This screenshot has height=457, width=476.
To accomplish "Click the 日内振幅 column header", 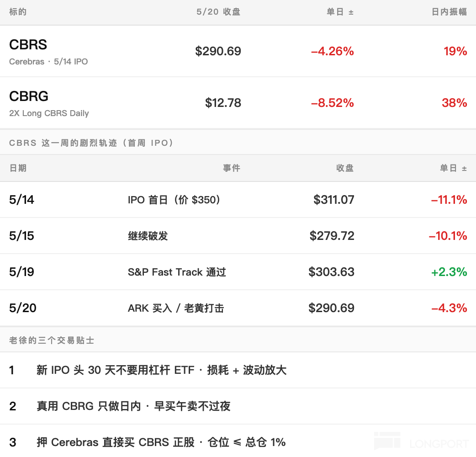I will click(x=450, y=12).
